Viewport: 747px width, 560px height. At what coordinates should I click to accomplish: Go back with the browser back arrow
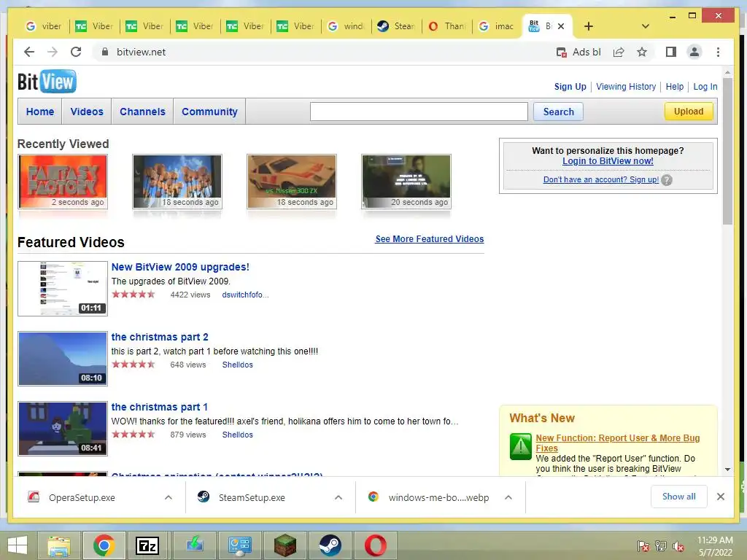pos(29,52)
